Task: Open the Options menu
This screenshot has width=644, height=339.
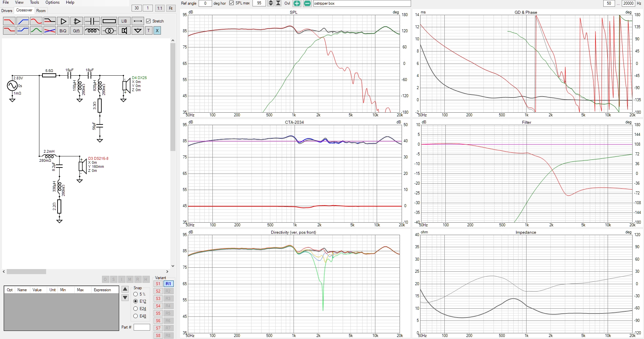Action: coord(53,2)
